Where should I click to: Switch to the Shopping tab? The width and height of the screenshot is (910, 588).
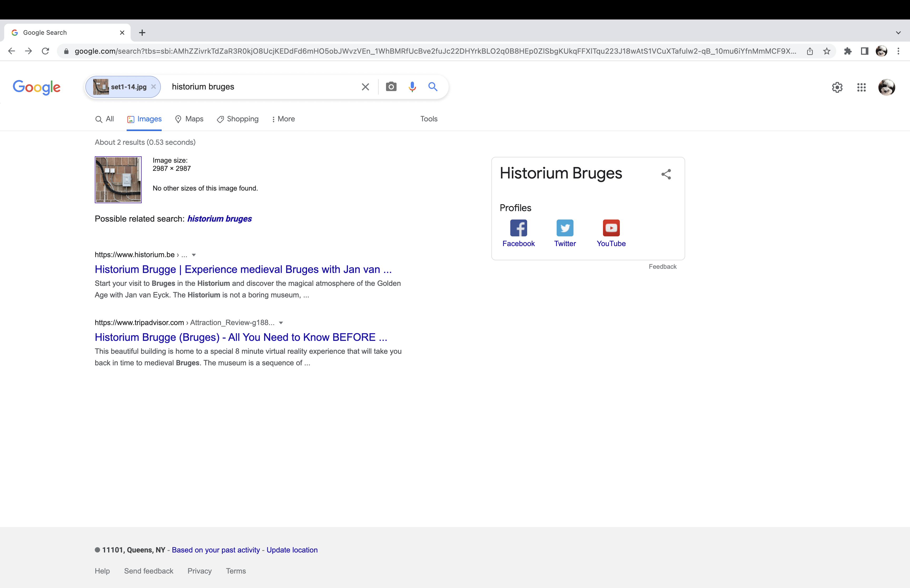238,119
